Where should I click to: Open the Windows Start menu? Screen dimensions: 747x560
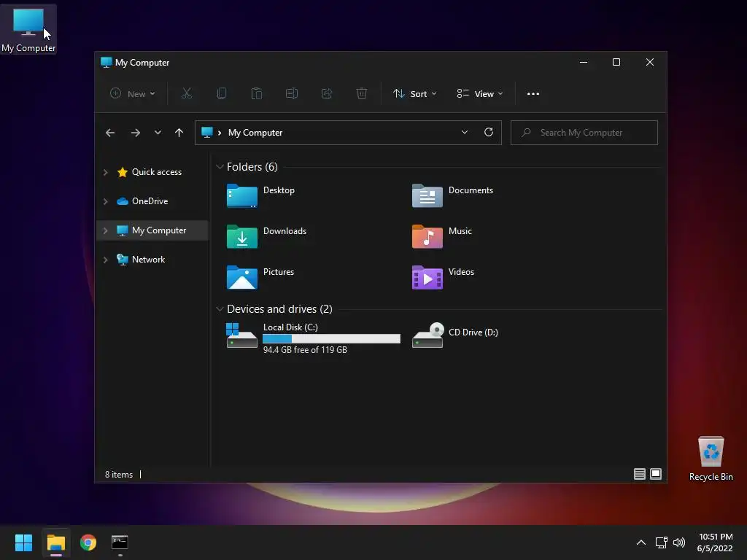pos(23,542)
